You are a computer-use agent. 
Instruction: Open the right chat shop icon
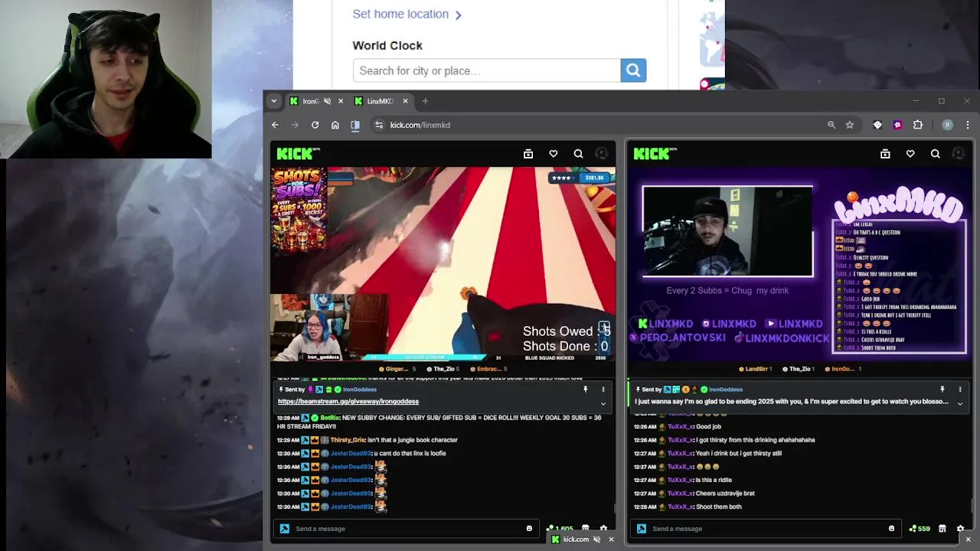point(942,529)
